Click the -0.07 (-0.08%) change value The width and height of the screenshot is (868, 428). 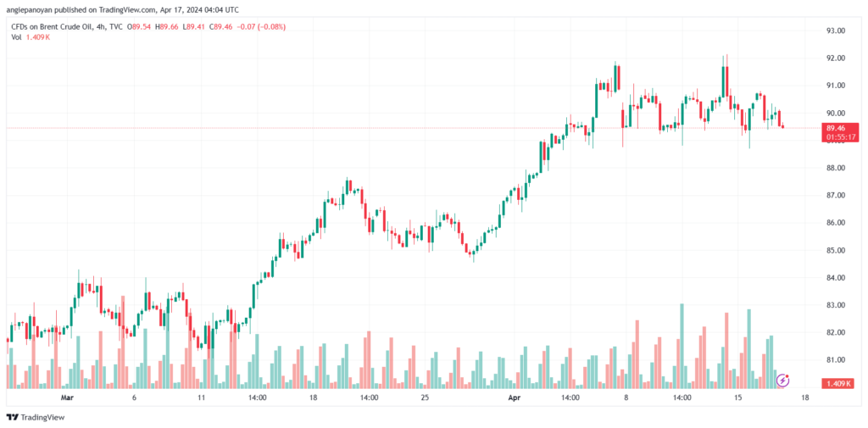(x=260, y=26)
